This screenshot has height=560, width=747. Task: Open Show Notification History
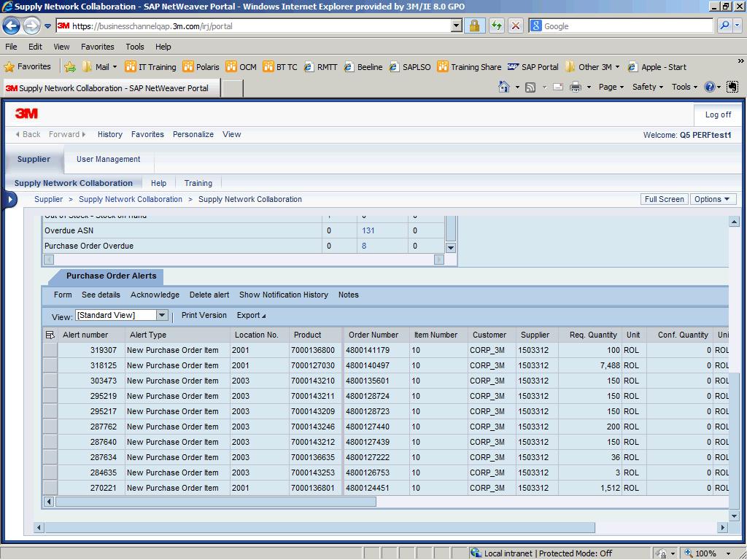click(284, 295)
